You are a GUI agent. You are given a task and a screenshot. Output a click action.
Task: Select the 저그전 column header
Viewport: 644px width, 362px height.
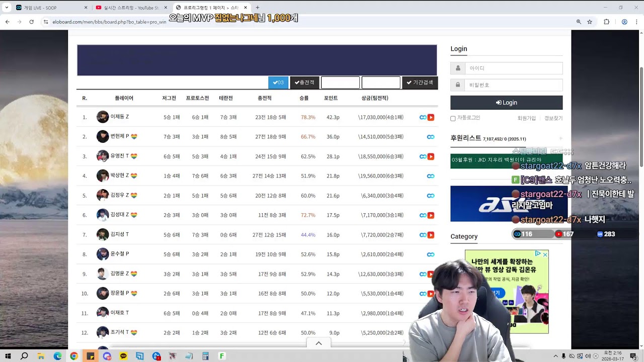click(x=169, y=98)
